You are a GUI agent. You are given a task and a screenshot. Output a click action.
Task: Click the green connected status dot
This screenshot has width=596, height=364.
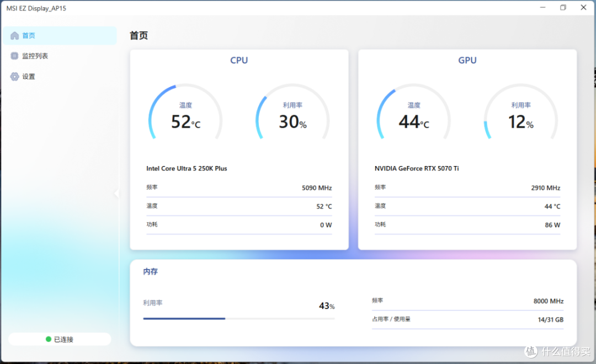(x=48, y=339)
